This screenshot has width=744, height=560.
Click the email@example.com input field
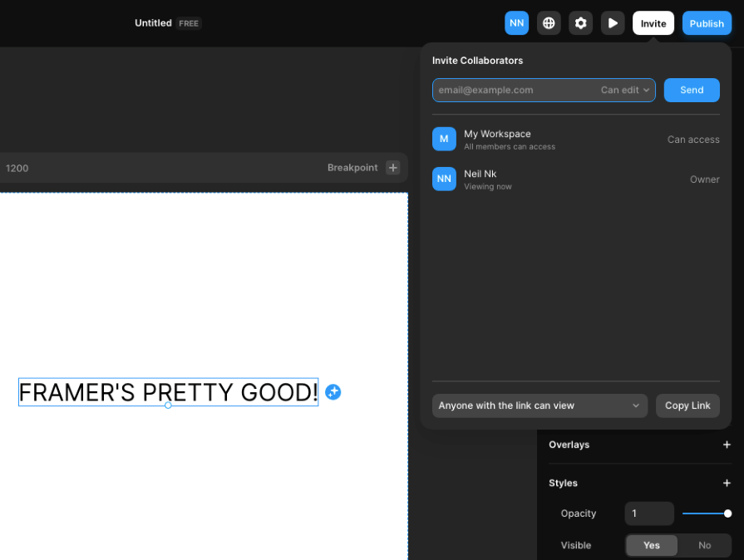pos(499,90)
